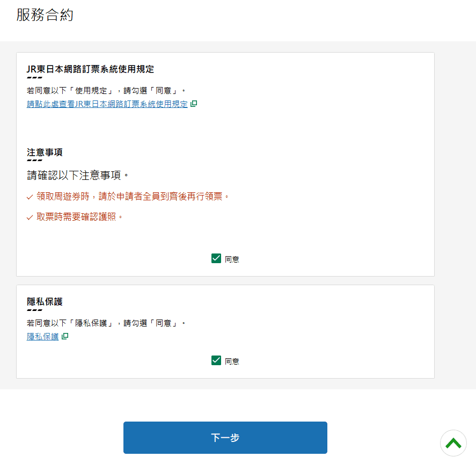Click the red checkmark before 取票時需要確認護照
Viewport: 476px width, 464px height.
click(x=30, y=218)
